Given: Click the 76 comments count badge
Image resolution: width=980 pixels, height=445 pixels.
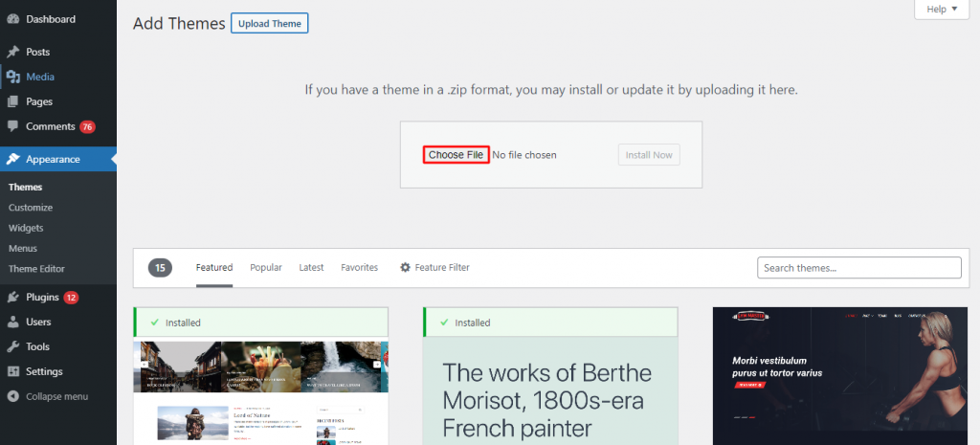Looking at the screenshot, I should 87,127.
